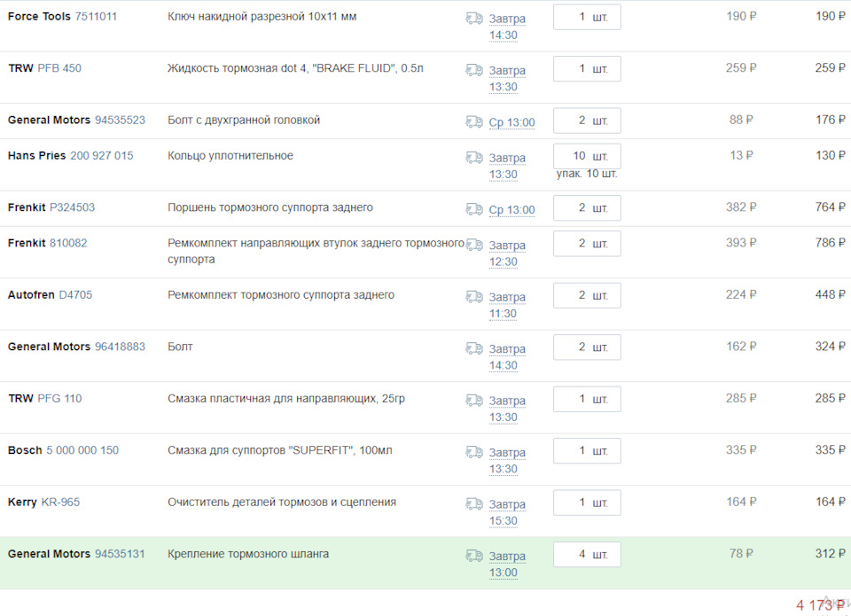
Task: Click row total 764 ₽ for Frenkit P324503
Action: point(830,207)
